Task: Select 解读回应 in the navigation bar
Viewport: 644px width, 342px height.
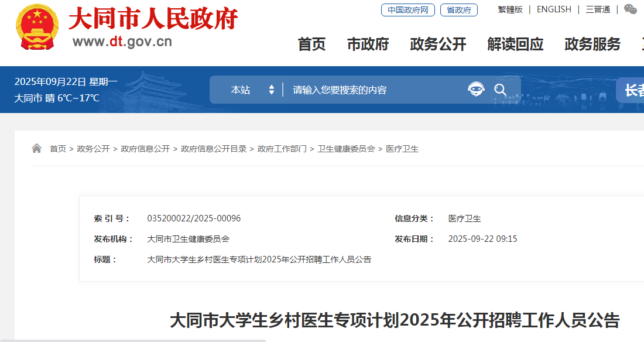Action: (515, 44)
